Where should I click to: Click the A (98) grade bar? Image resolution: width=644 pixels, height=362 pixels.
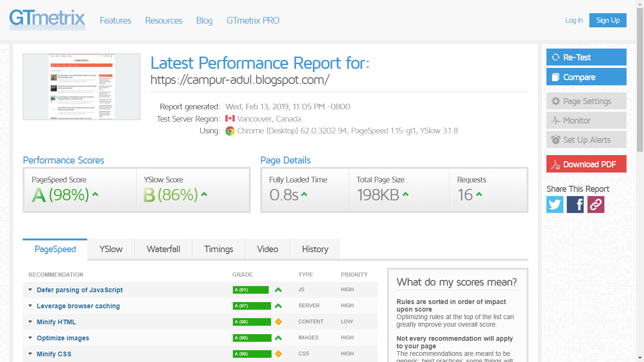coord(252,322)
